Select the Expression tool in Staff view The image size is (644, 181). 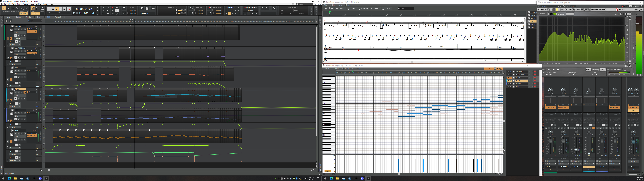[364, 9]
